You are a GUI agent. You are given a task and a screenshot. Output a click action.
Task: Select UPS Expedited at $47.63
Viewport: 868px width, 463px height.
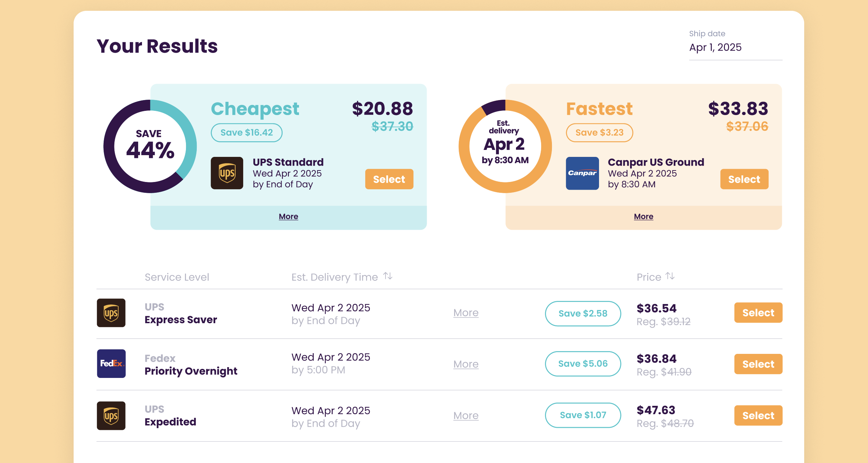[x=758, y=416]
